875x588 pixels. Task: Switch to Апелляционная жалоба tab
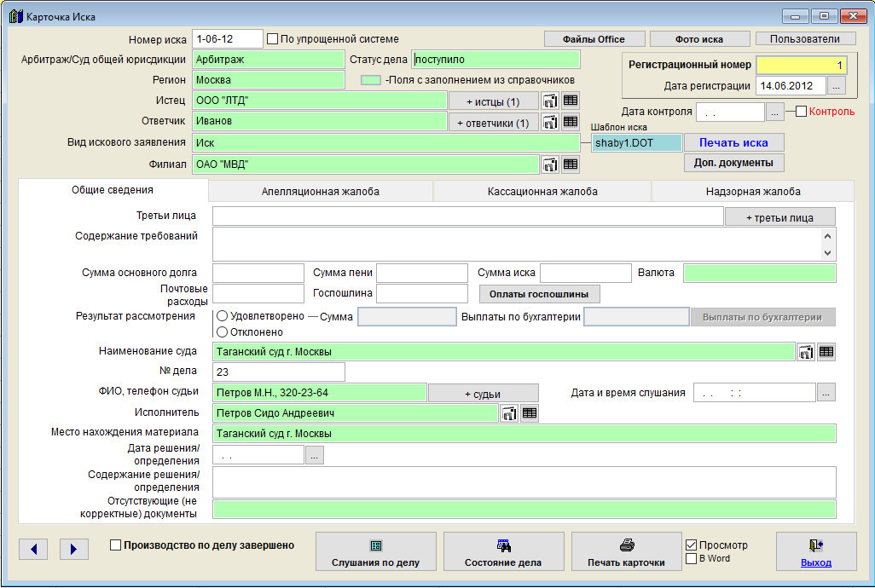click(x=321, y=192)
